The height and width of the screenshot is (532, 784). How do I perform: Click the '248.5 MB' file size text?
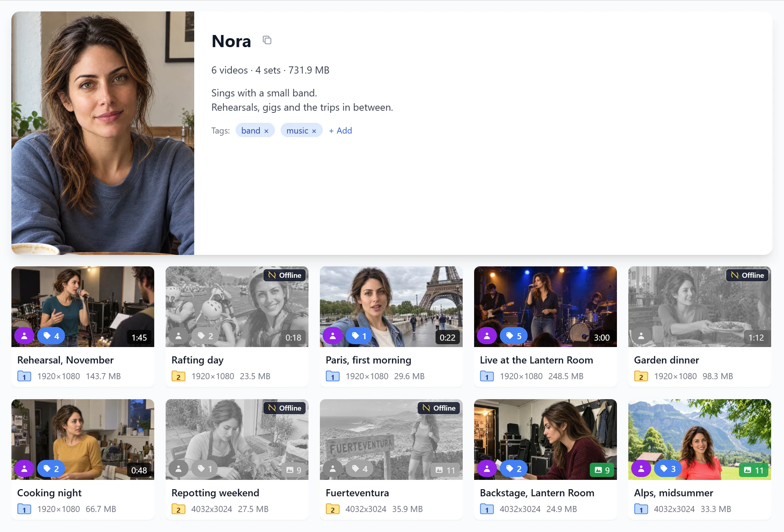(566, 376)
